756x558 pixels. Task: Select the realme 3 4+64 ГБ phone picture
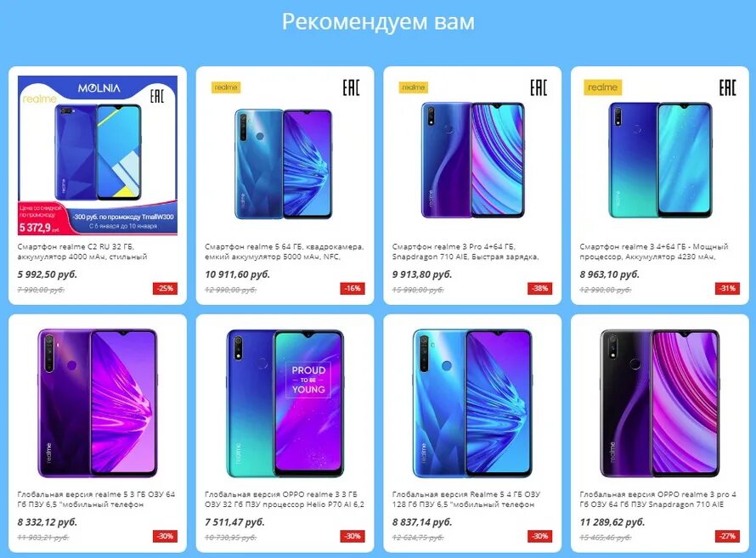659,155
